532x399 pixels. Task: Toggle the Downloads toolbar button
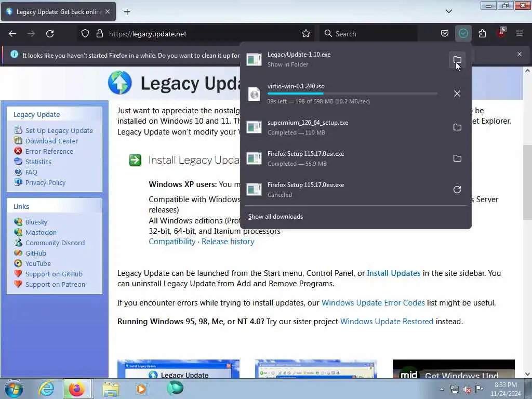tap(463, 34)
